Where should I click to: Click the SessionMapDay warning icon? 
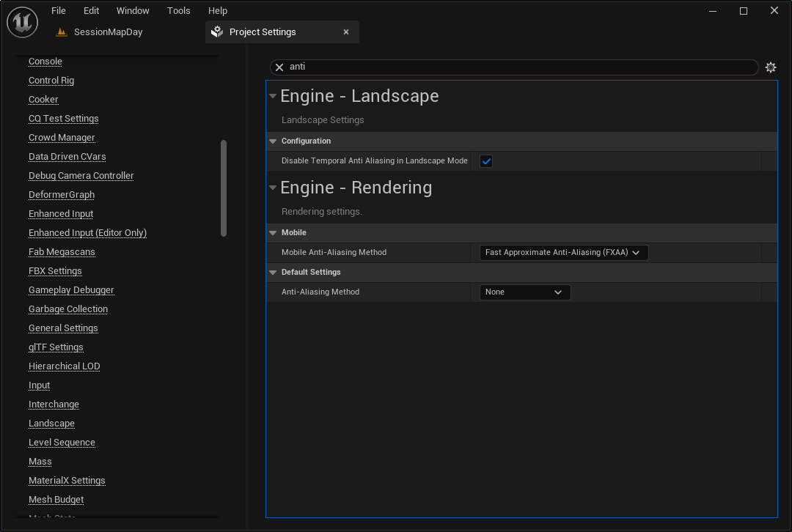(62, 32)
